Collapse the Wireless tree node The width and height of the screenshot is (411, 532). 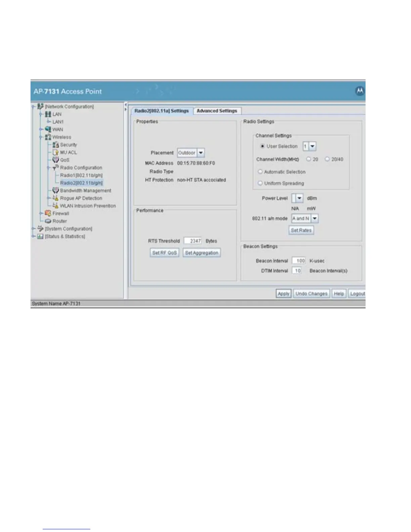tap(41, 137)
